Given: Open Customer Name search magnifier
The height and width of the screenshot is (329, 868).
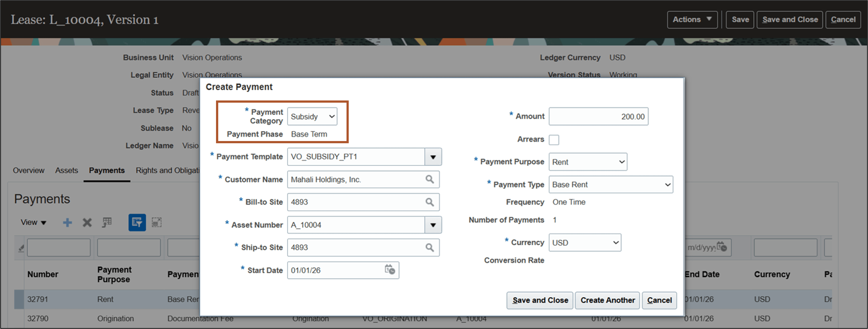Looking at the screenshot, I should [x=430, y=179].
